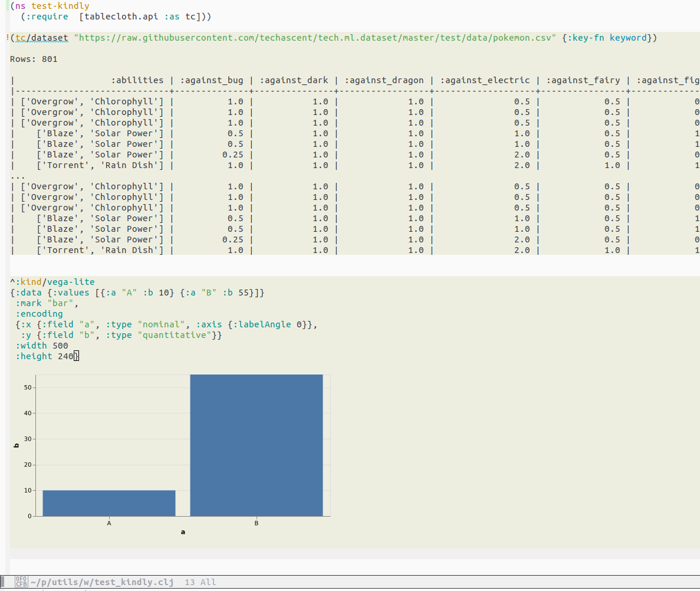The height and width of the screenshot is (591, 700).
Task: Click the rotated y-axis title 'b' beside the chart
Action: coord(17,445)
